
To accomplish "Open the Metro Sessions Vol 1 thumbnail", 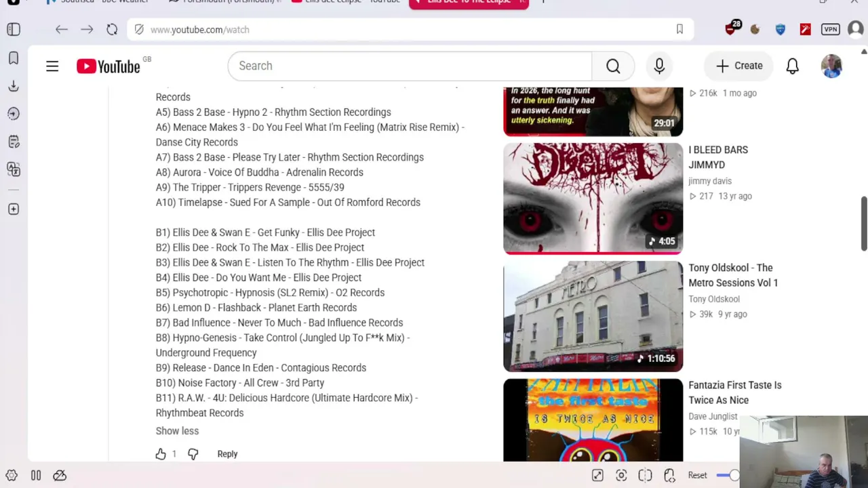I will click(593, 317).
